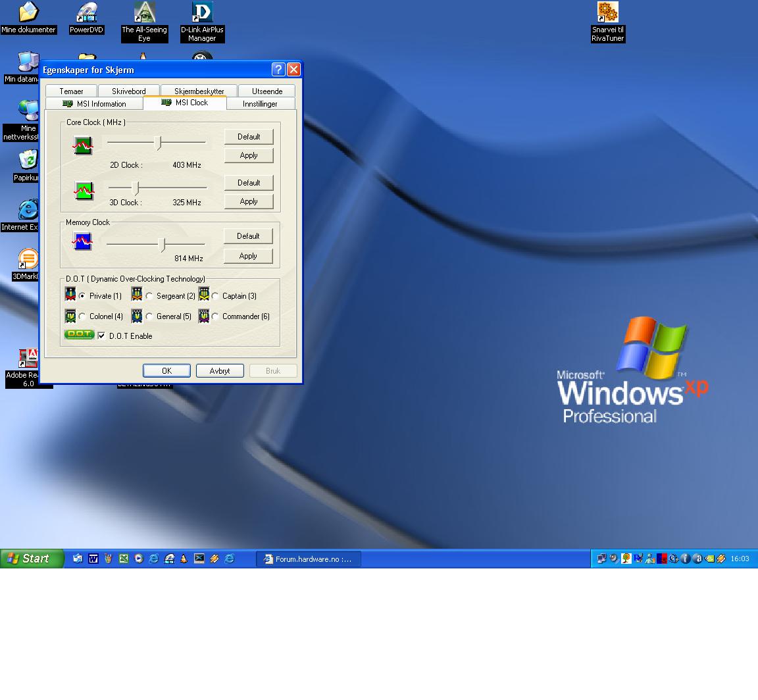
Task: Click the blue Memory Clock graph icon
Action: point(82,241)
